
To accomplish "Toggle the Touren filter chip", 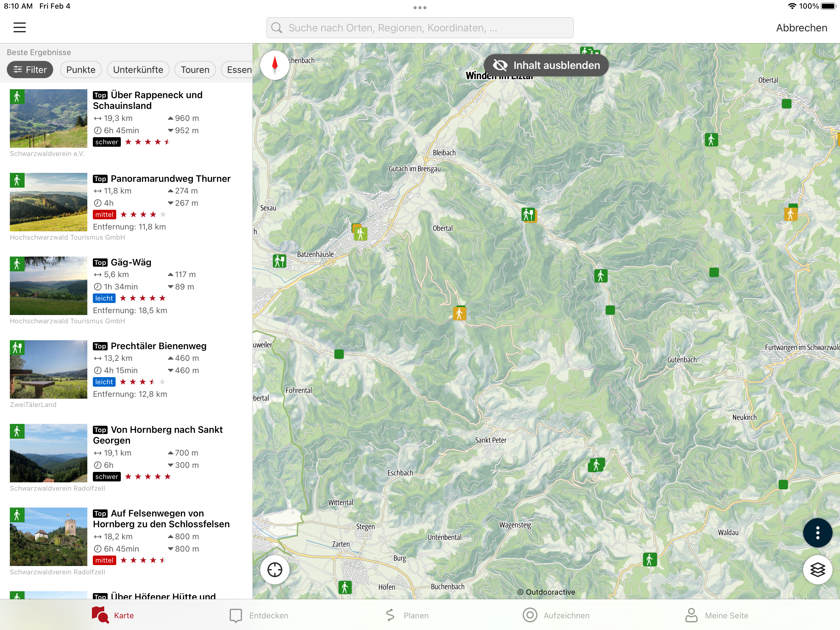I will pyautogui.click(x=195, y=70).
